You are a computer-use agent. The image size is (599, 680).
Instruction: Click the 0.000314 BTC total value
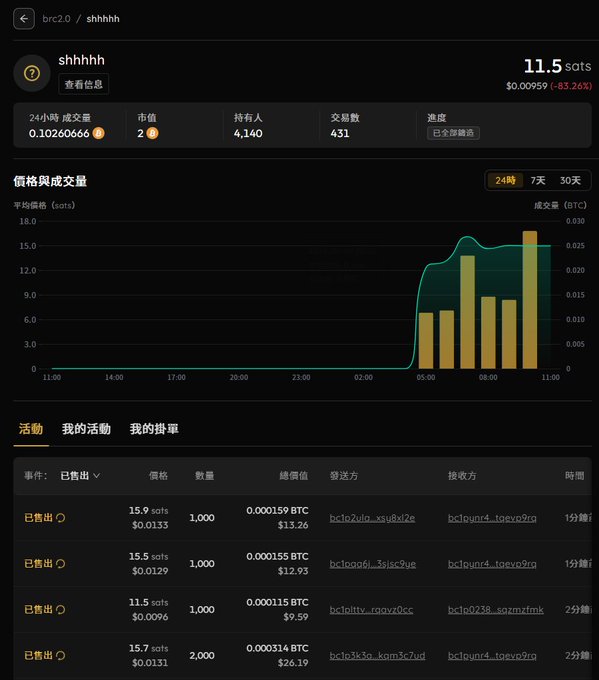[277, 648]
